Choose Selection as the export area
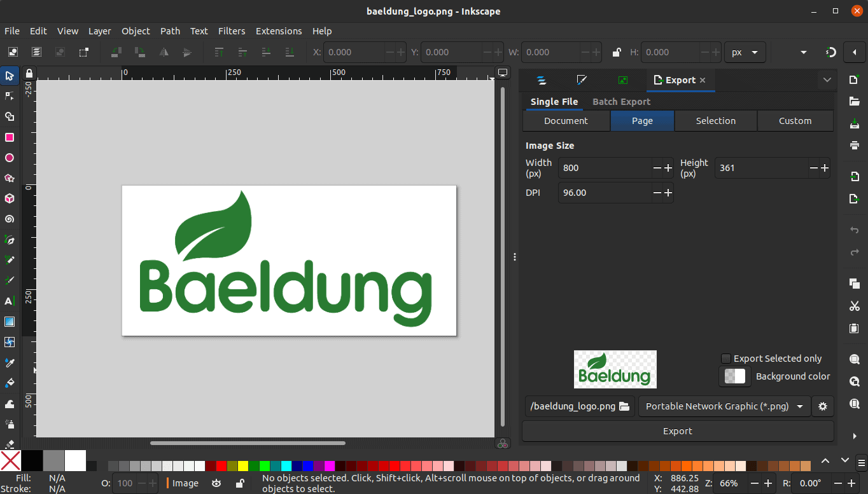This screenshot has height=494, width=868. click(715, 120)
